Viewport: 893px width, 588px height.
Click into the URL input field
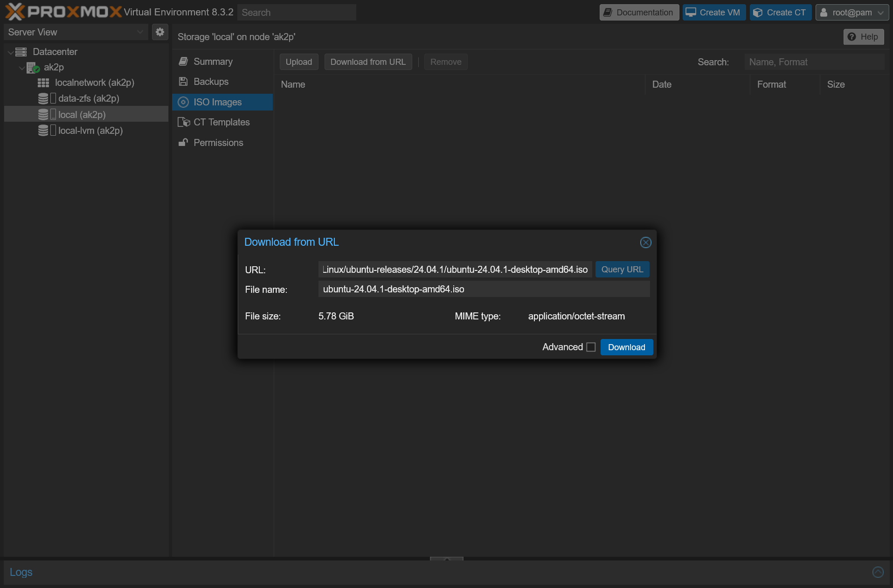point(455,270)
